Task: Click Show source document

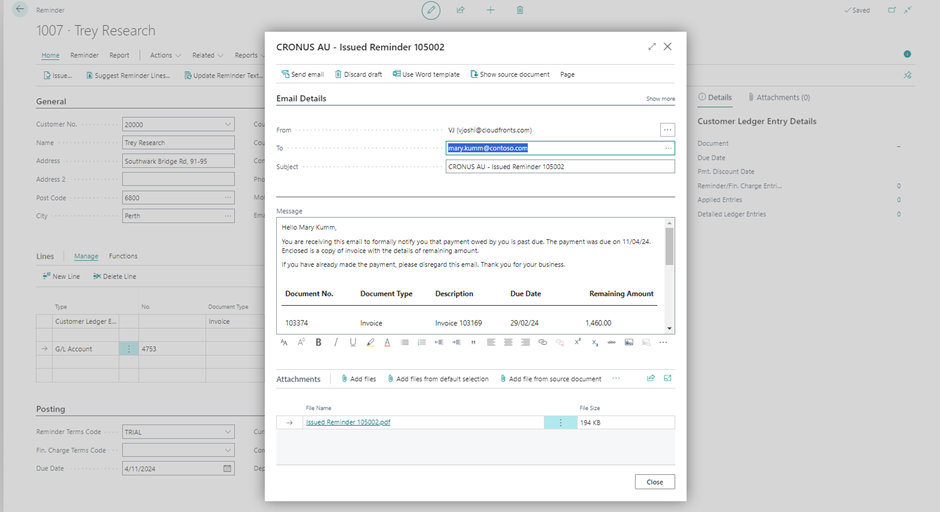Action: [x=510, y=74]
